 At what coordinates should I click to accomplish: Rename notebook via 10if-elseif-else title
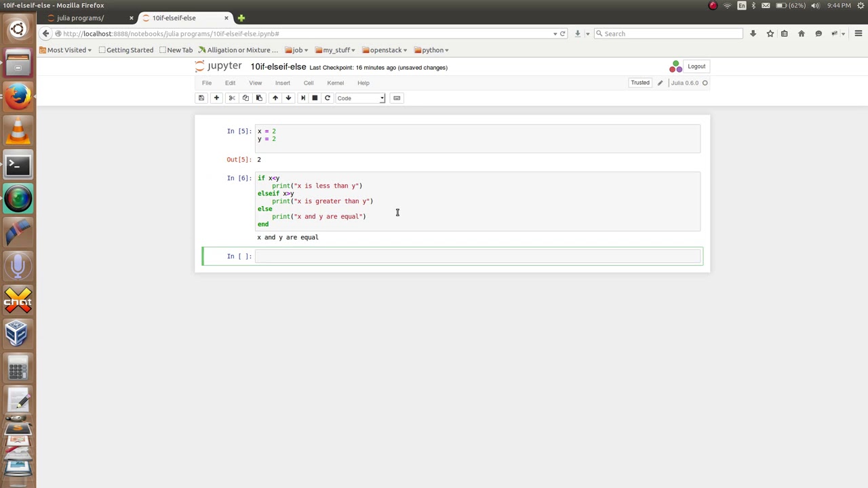pos(278,66)
